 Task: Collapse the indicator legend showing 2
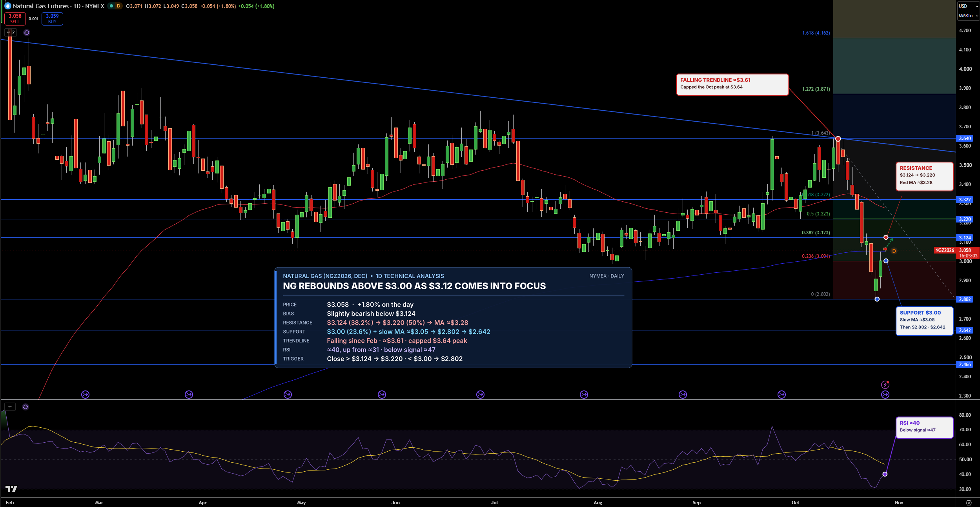11,33
